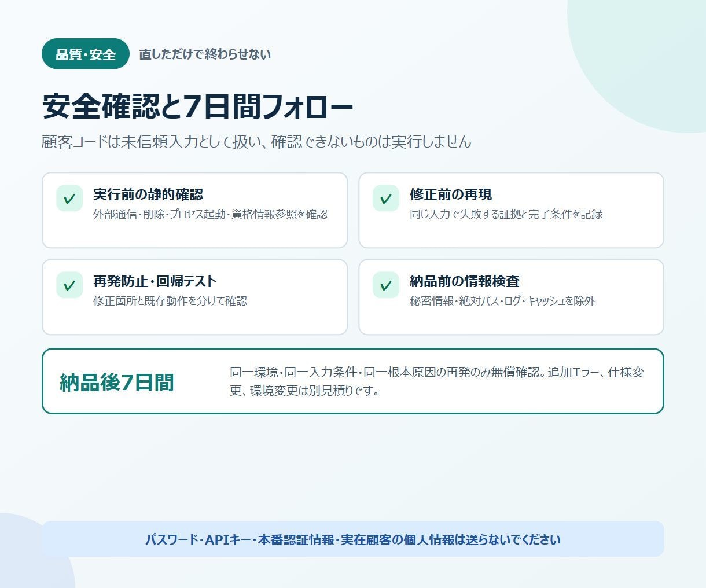Click the checkmark icon beside 再発防止・回帰テスト
The height and width of the screenshot is (588, 706).
[69, 285]
